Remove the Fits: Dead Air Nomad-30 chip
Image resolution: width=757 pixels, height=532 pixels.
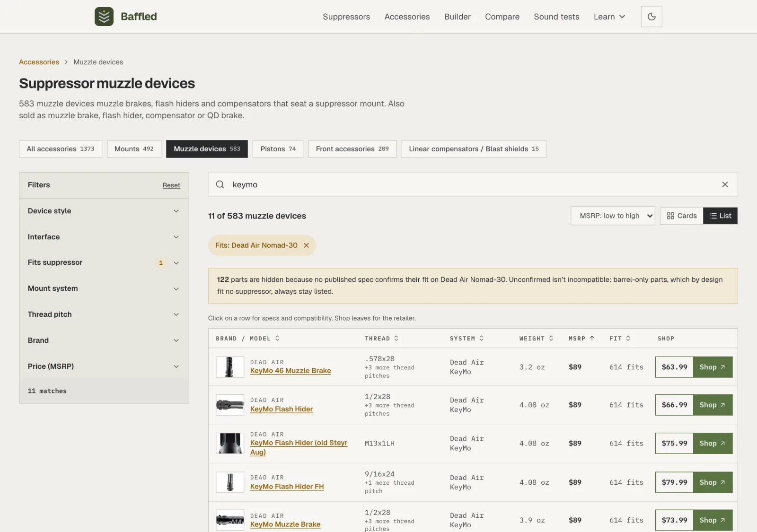click(306, 245)
